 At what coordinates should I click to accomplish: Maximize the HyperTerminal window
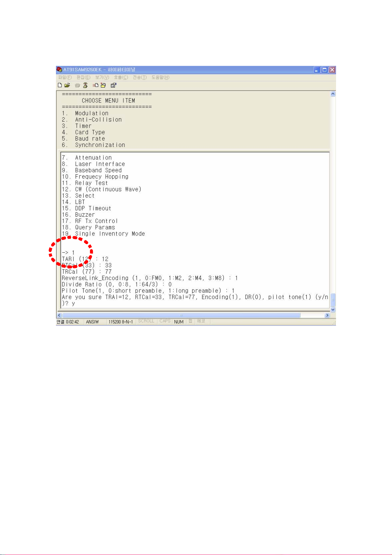pos(325,70)
